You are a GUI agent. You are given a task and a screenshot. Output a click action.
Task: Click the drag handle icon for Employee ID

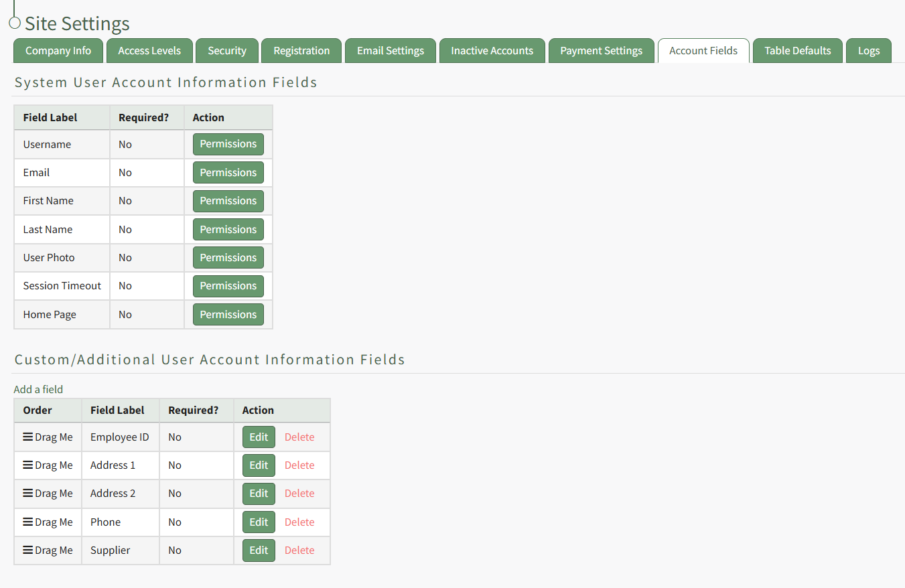28,437
